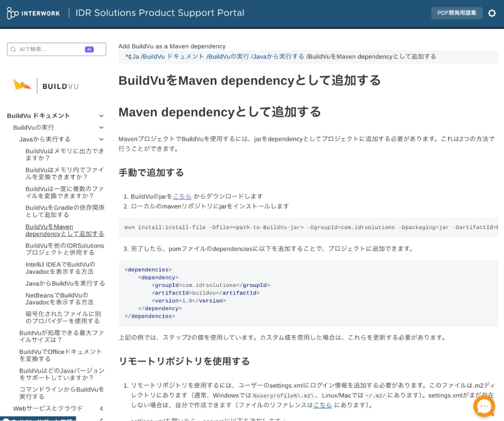This screenshot has width=504, height=421.
Task: Select the BuildVuでOfficeドキュメントを変換する sidebar entry
Action: [60, 355]
